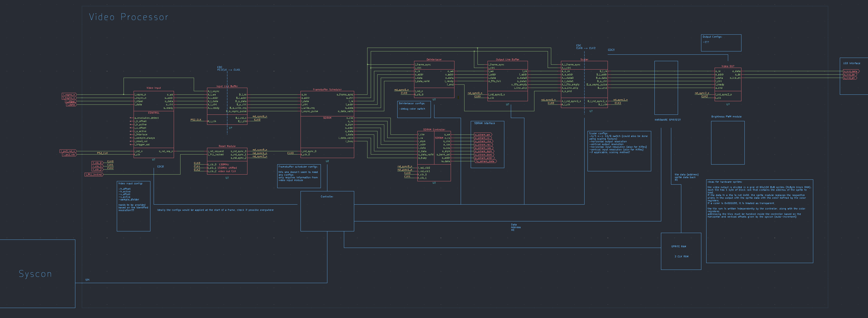Select the 'Framebuffer Scheduler' block title
The height and width of the screenshot is (318, 868).
(x=327, y=90)
